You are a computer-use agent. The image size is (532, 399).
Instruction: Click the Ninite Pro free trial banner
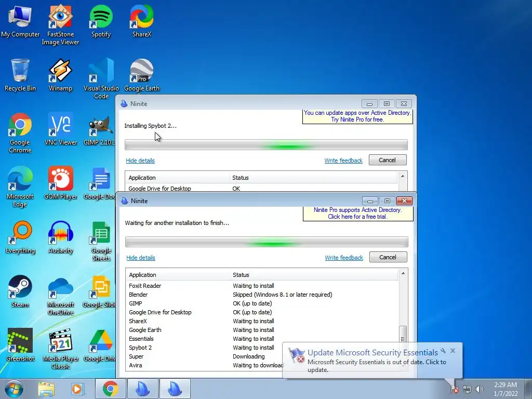click(357, 214)
